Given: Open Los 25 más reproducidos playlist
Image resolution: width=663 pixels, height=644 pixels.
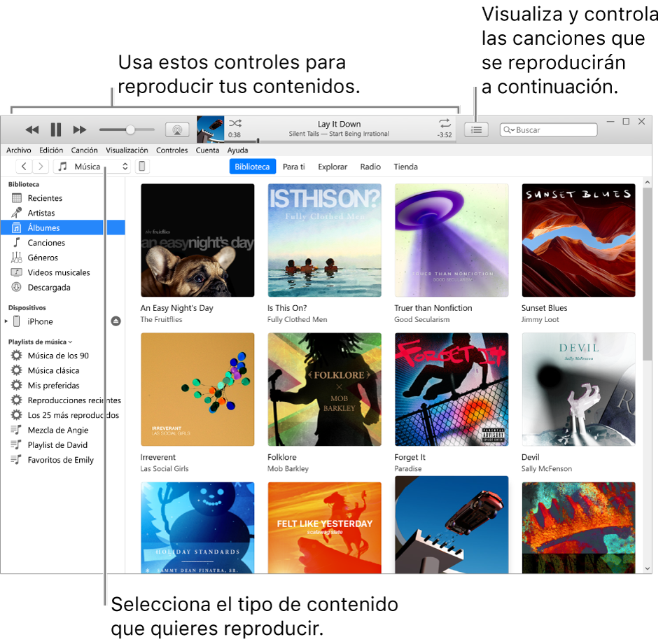Looking at the screenshot, I should pyautogui.click(x=62, y=415).
